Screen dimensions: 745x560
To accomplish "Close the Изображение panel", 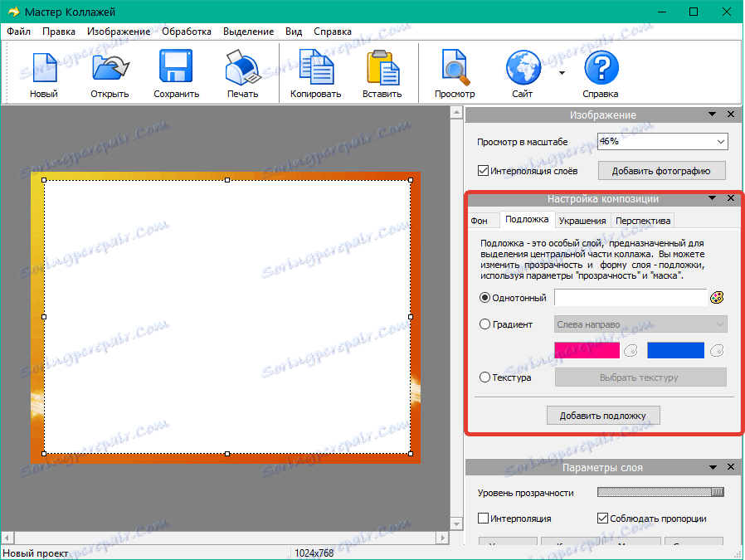I will click(x=731, y=114).
